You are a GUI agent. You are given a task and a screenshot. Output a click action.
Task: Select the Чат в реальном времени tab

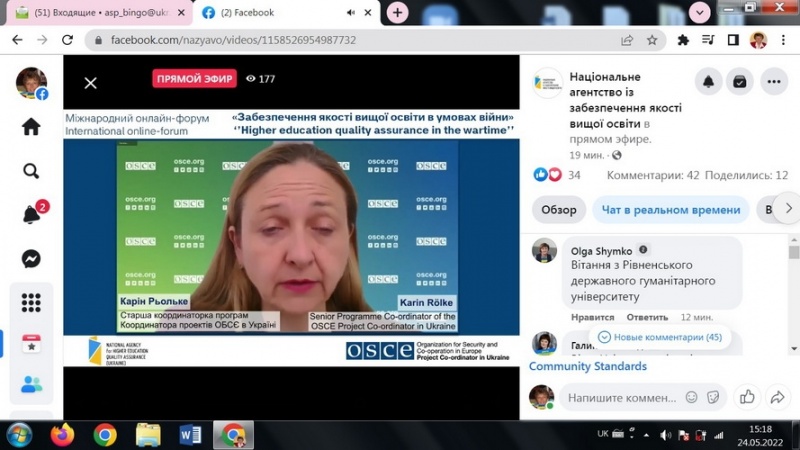671,210
